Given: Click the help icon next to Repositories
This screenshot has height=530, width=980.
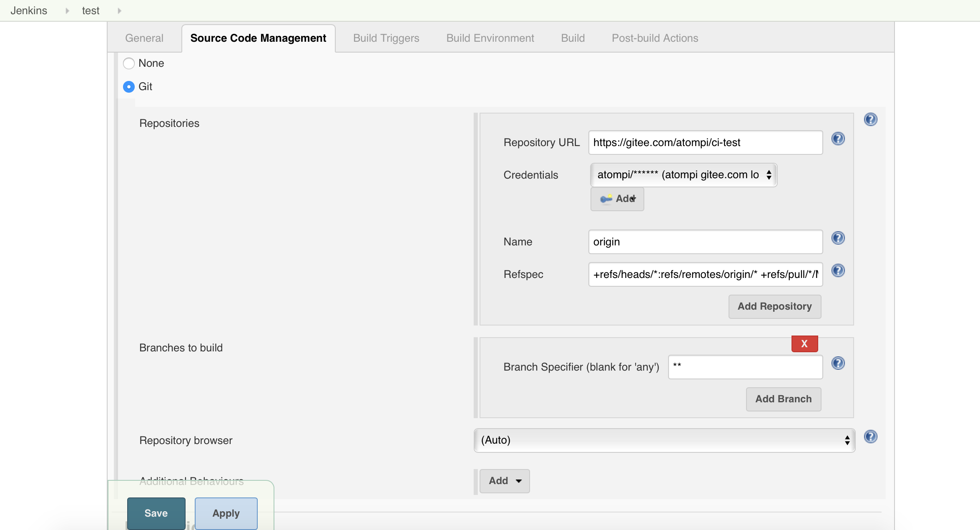Looking at the screenshot, I should pos(870,119).
